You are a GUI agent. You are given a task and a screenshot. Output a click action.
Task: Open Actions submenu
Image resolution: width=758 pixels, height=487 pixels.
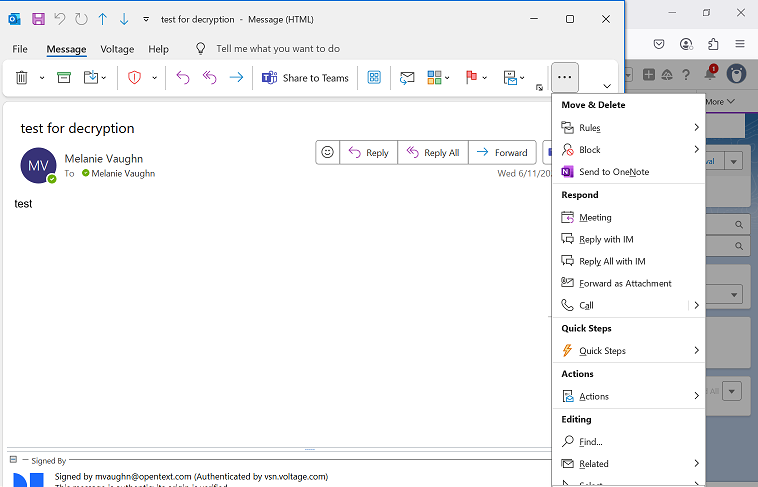(x=628, y=396)
